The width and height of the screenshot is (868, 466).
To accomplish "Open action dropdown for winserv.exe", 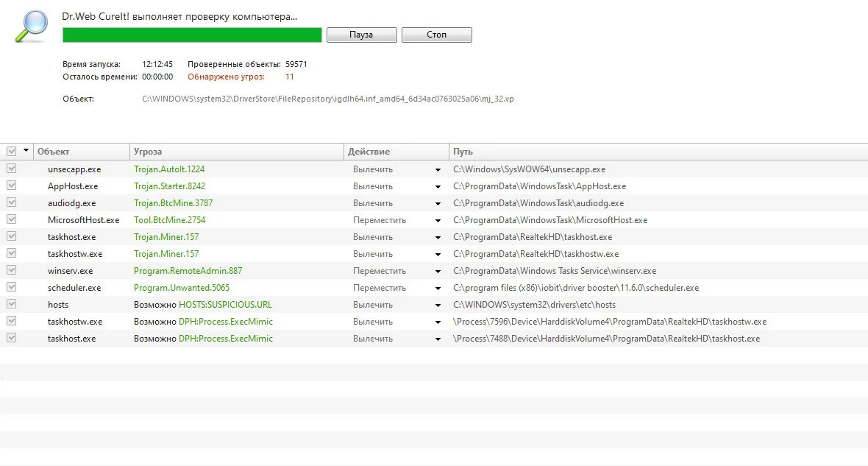I will [x=438, y=272].
